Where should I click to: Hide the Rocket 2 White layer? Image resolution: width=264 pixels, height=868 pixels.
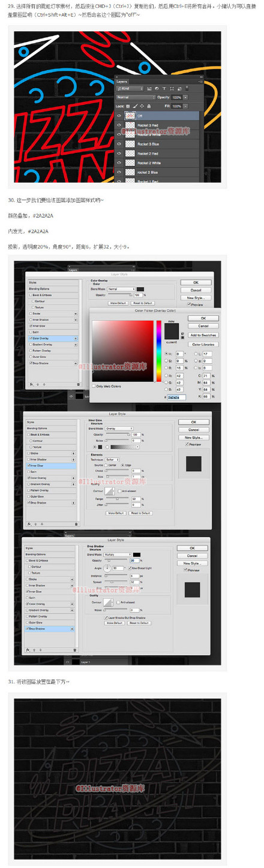[119, 162]
